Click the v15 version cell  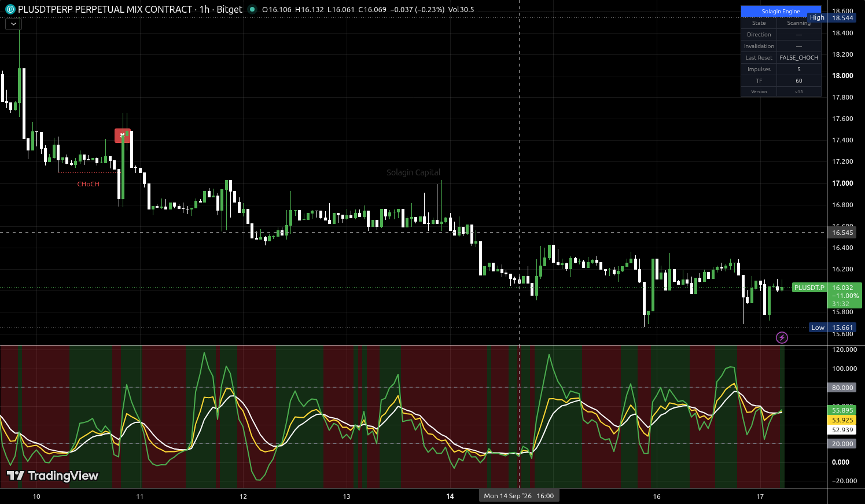coord(799,91)
